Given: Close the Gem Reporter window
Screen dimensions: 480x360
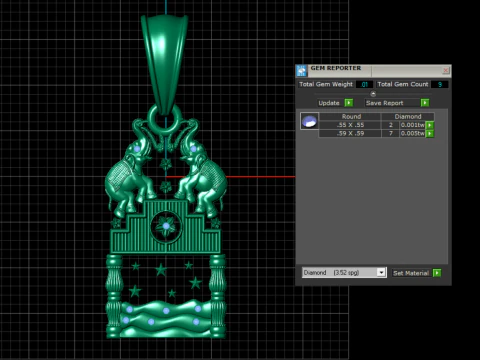Looking at the screenshot, I should coord(445,70).
